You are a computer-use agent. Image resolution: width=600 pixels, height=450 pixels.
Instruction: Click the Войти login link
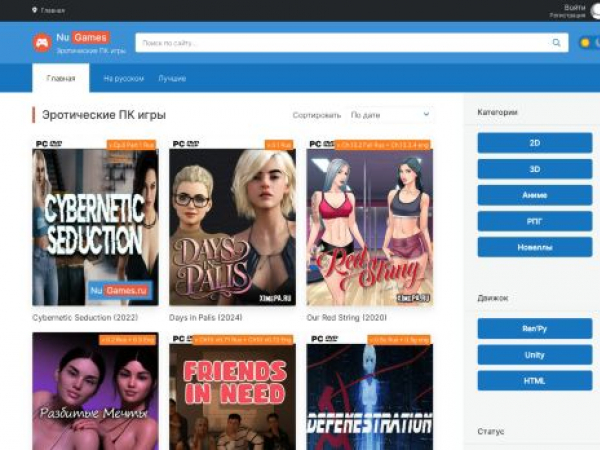point(574,7)
